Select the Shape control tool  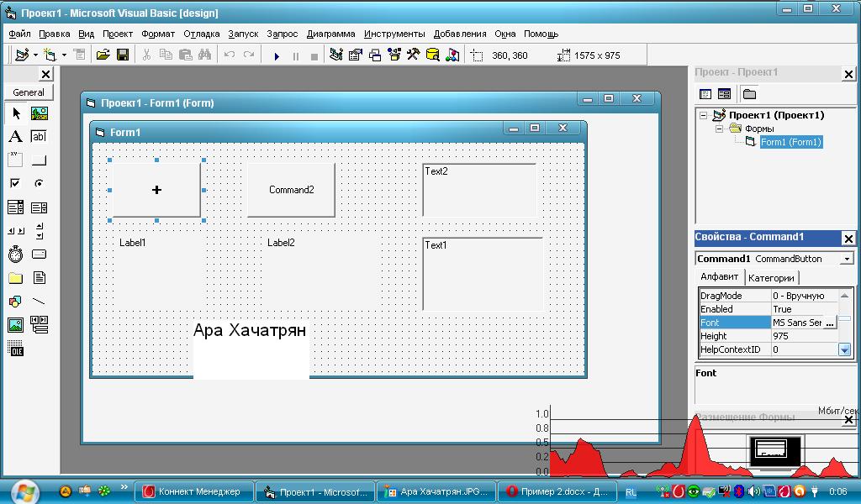16,302
